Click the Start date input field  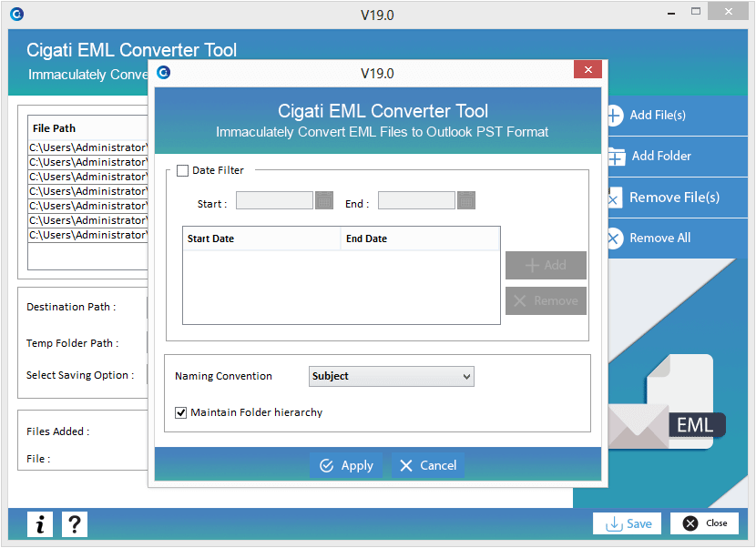coord(274,200)
